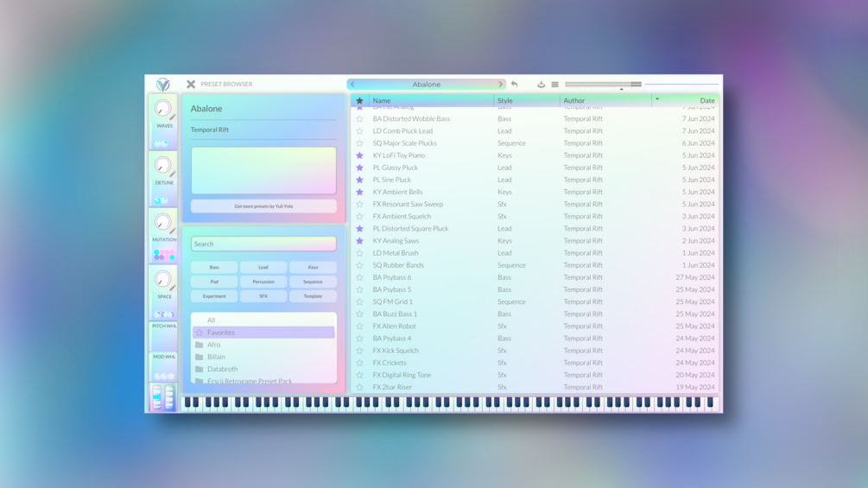The width and height of the screenshot is (868, 488).
Task: Unfavorite PL Distorted Square Pluck star
Action: pyautogui.click(x=360, y=229)
